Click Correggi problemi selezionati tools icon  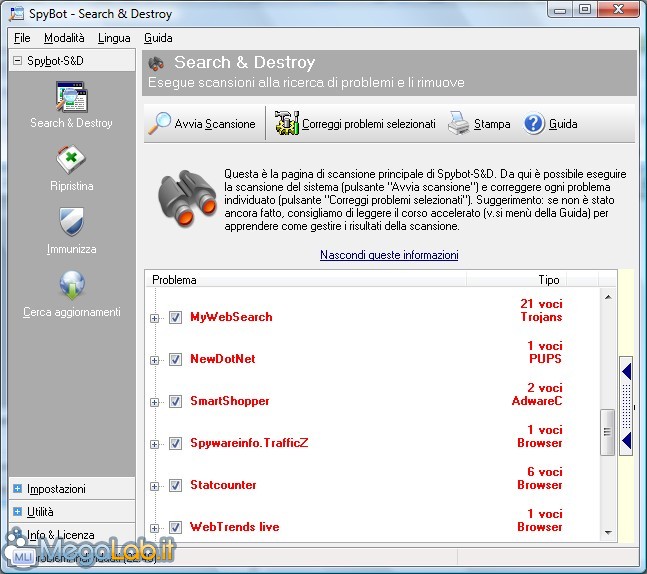287,123
